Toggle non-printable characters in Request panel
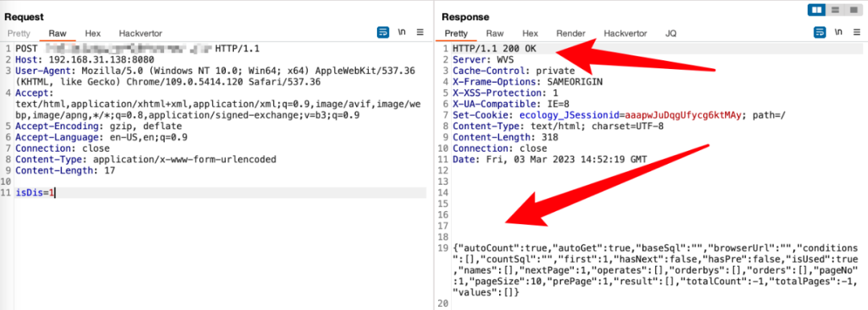This screenshot has width=868, height=310. tap(402, 32)
